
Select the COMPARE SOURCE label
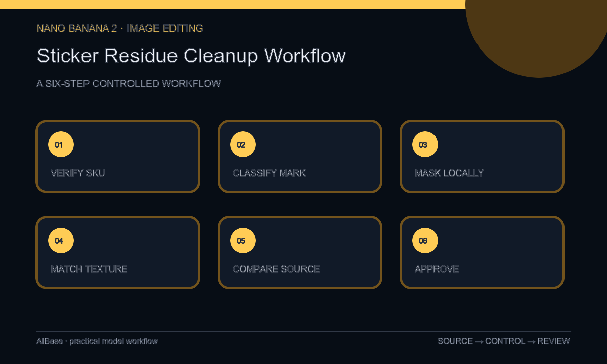tap(276, 269)
